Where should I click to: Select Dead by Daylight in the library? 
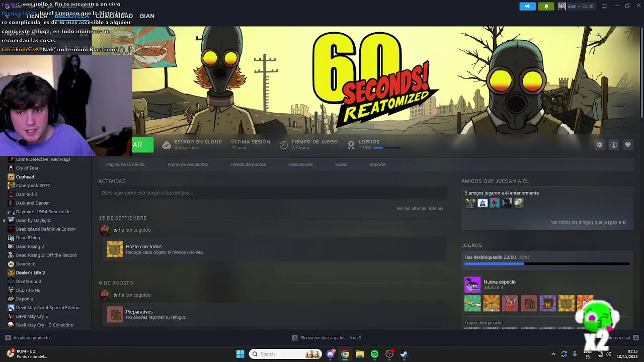coord(33,220)
